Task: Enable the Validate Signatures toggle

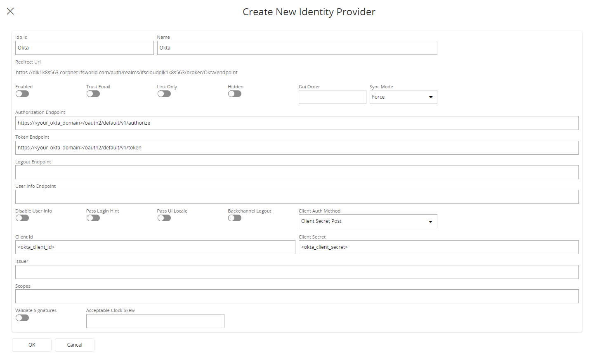Action: coord(22,318)
